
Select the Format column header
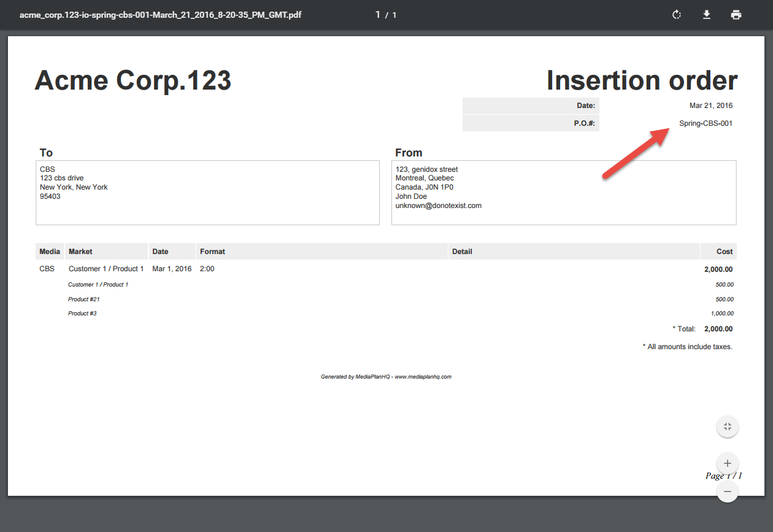point(212,252)
